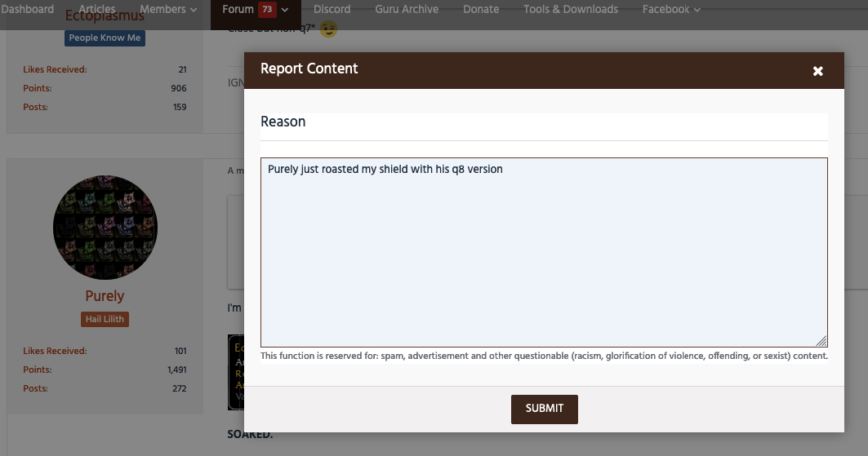This screenshot has width=868, height=456.
Task: Click the winking emoji in the post
Action: tap(328, 30)
